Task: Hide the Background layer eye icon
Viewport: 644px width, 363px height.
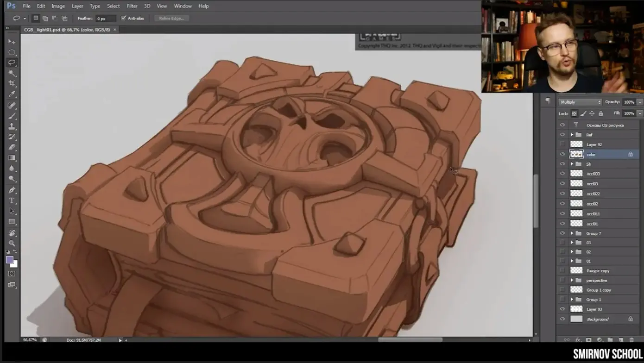Action: click(x=562, y=319)
